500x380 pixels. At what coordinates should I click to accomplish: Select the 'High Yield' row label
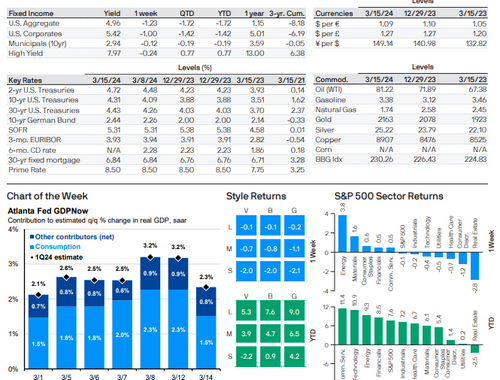pos(26,53)
